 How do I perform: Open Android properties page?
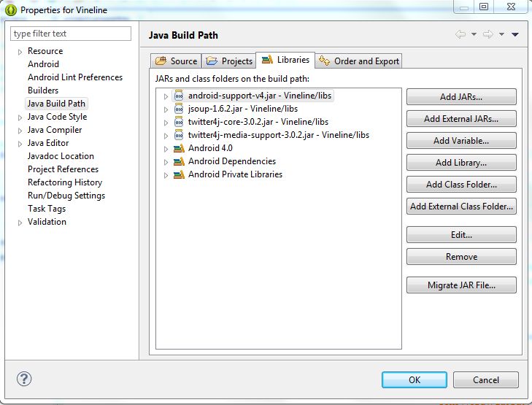44,64
